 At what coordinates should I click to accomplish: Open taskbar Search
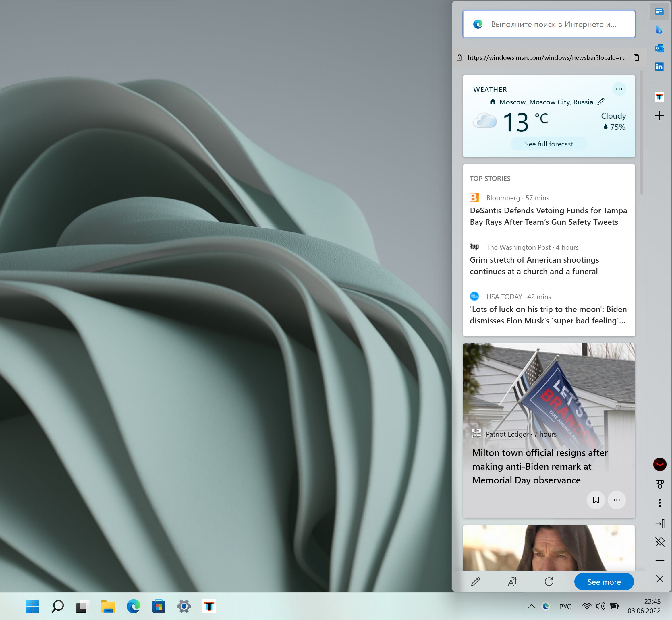coord(57,606)
